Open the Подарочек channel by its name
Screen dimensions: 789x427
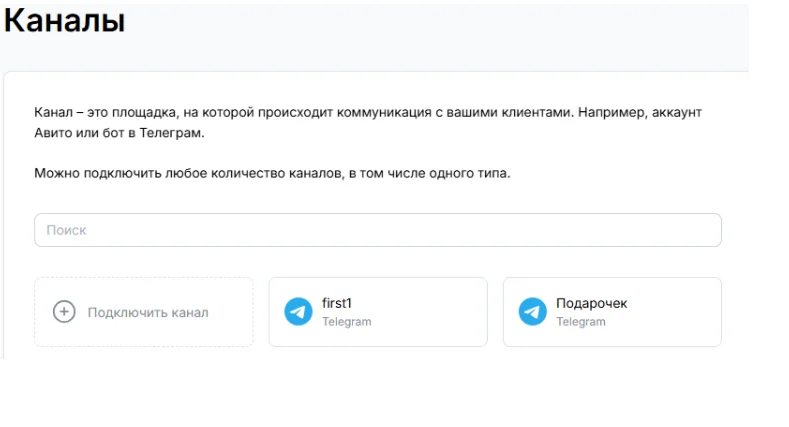[591, 303]
